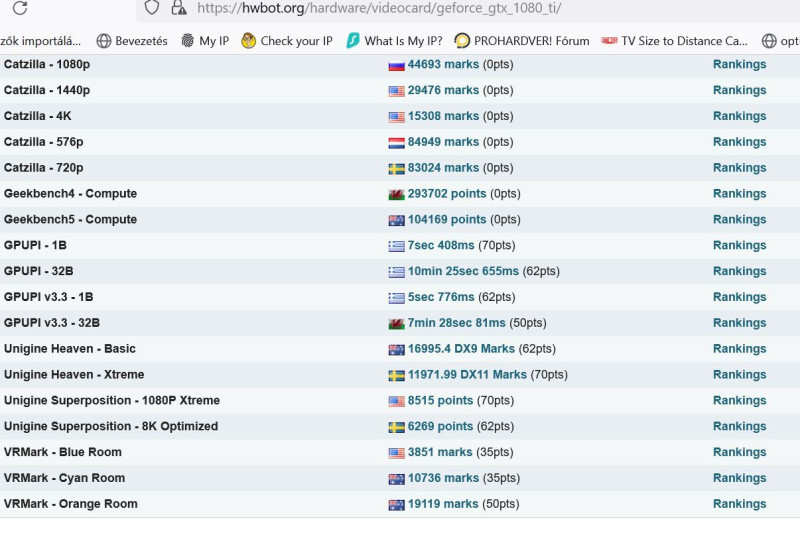The image size is (800, 537).
Task: Open the PROHARDVER! Fórum bookmark
Action: coord(521,41)
